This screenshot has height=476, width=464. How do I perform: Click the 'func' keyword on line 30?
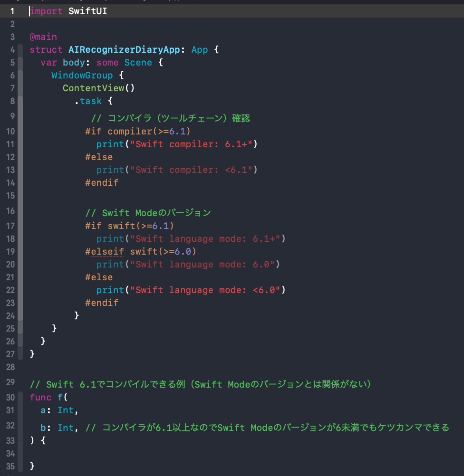[x=40, y=397]
